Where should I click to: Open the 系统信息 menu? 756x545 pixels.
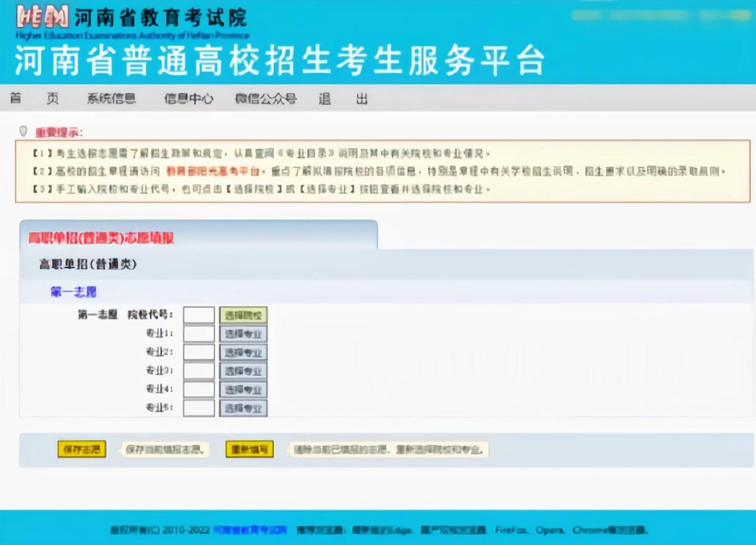[x=112, y=98]
